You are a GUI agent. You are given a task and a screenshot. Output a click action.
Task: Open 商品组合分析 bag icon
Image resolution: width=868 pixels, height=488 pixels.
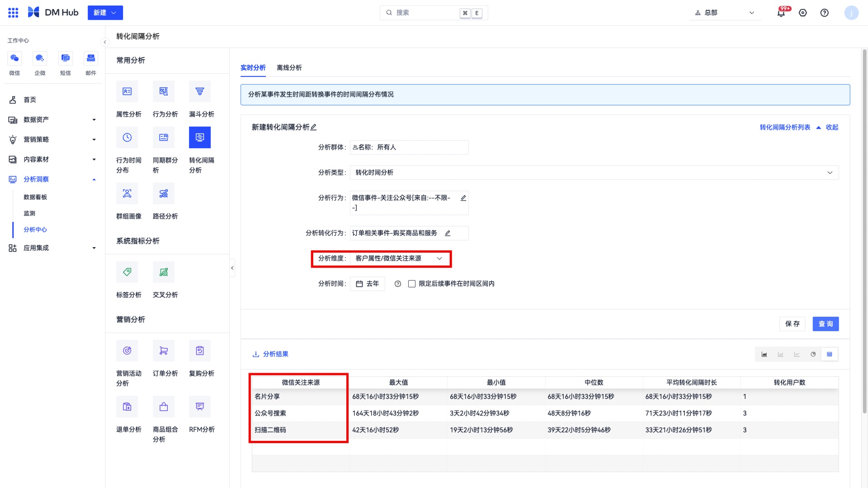click(164, 407)
